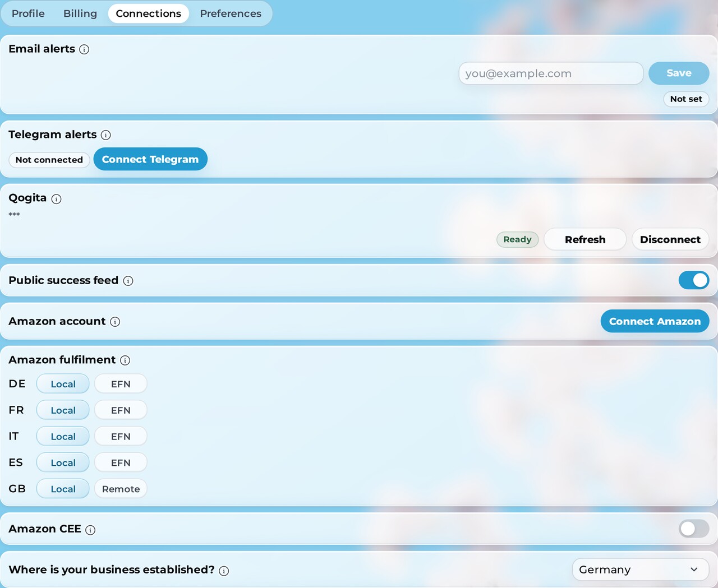Image resolution: width=718 pixels, height=588 pixels.
Task: Click the Save email button
Action: (679, 73)
